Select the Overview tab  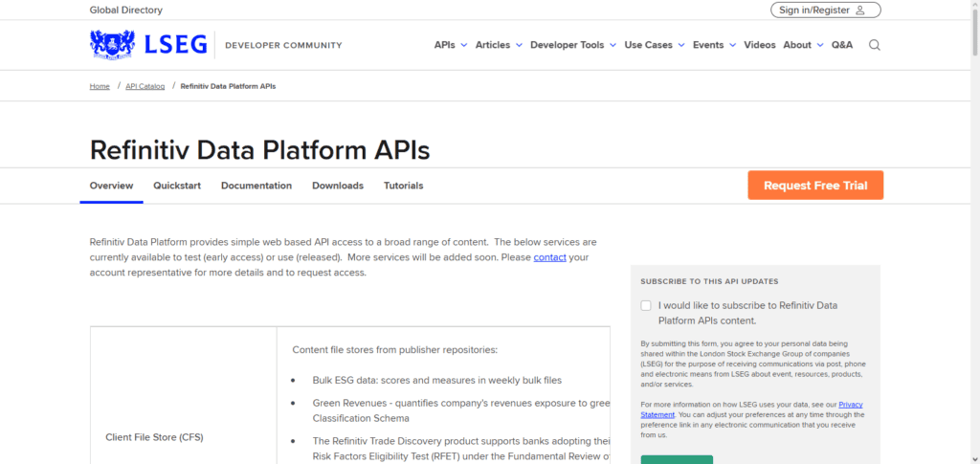[111, 186]
